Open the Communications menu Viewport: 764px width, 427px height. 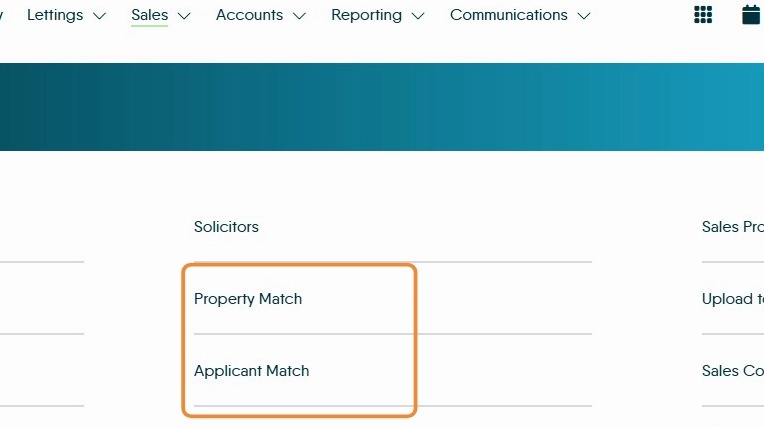coord(508,15)
